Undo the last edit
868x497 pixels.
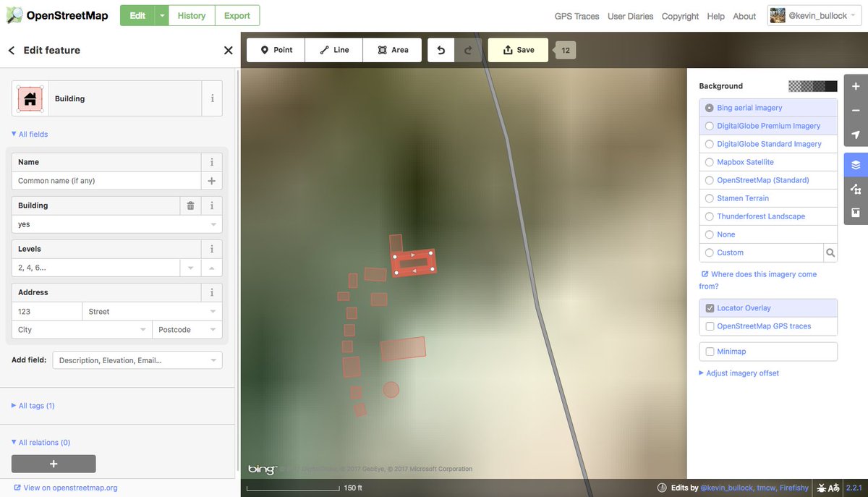click(x=441, y=50)
